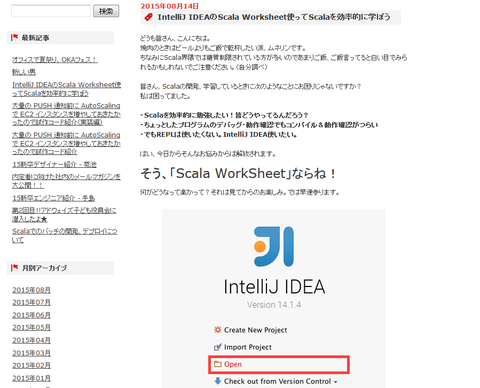Open Scalaでのバッチの開発、デプロイについて post
The width and height of the screenshot is (480, 388).
[65, 235]
